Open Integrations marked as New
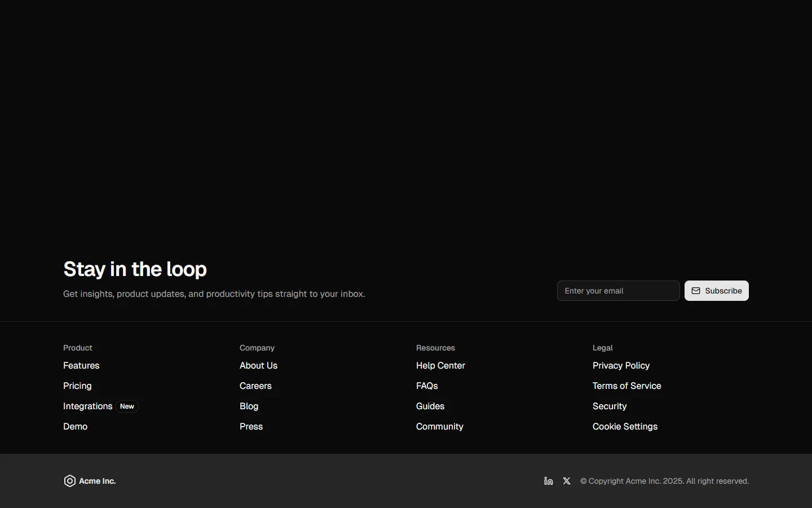Image resolution: width=812 pixels, height=508 pixels. pyautogui.click(x=88, y=406)
